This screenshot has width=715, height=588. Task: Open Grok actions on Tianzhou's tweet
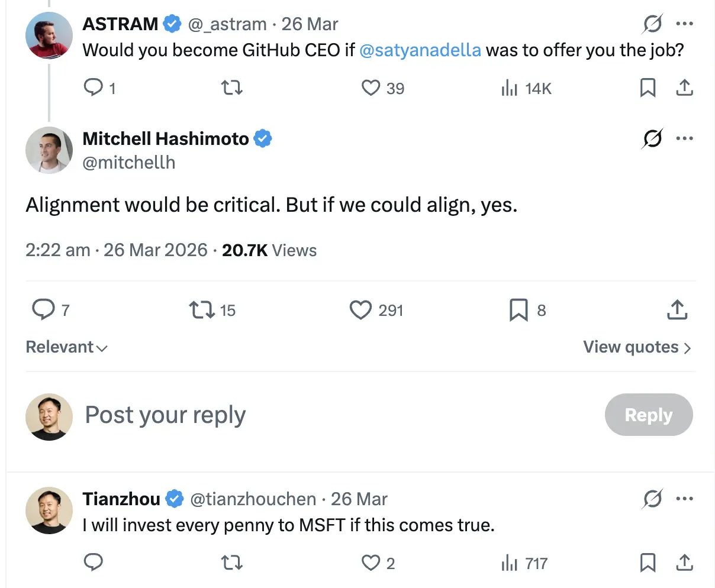tap(652, 499)
